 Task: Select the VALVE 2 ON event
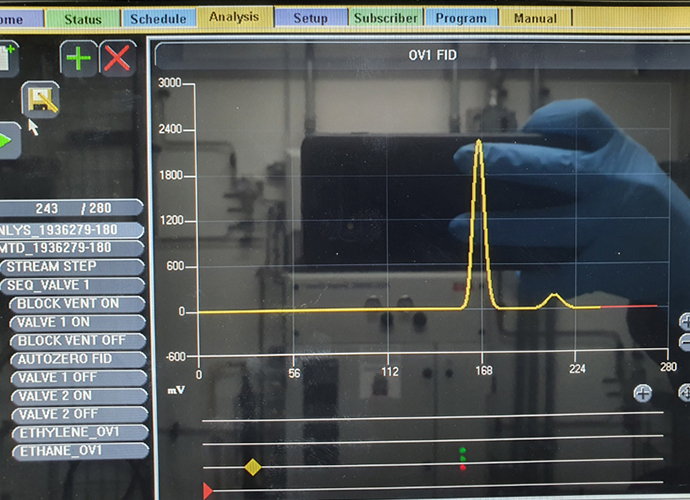(80, 396)
